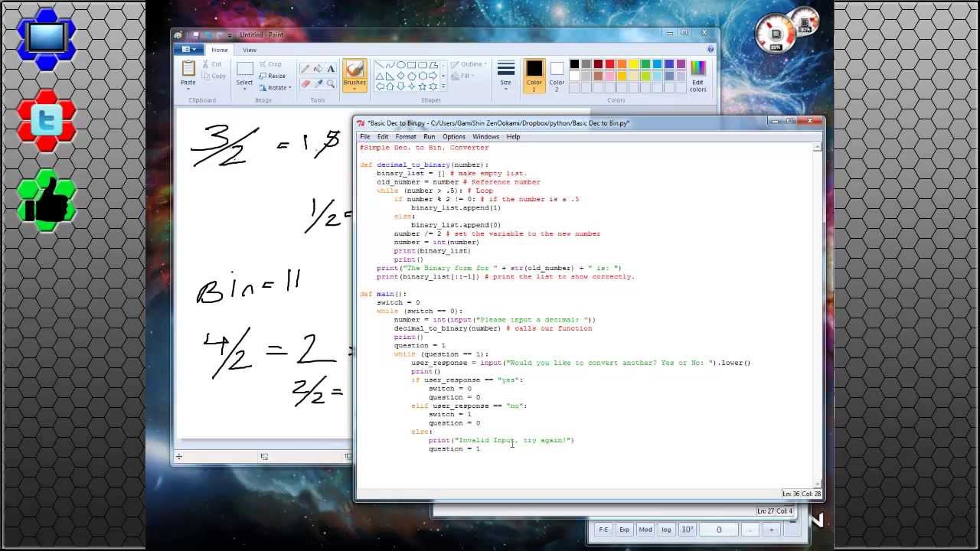Click the red Twitter hexagon icon
The height and width of the screenshot is (551, 980).
coord(47,120)
